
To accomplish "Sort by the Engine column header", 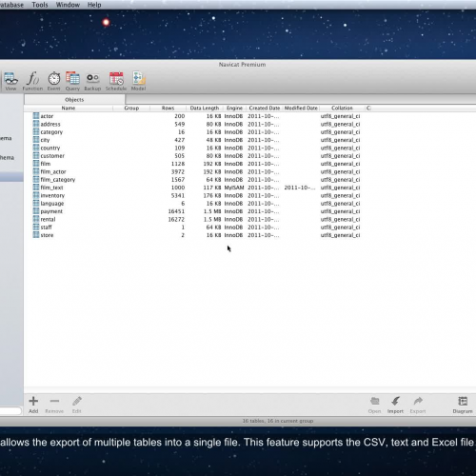I will coord(234,108).
